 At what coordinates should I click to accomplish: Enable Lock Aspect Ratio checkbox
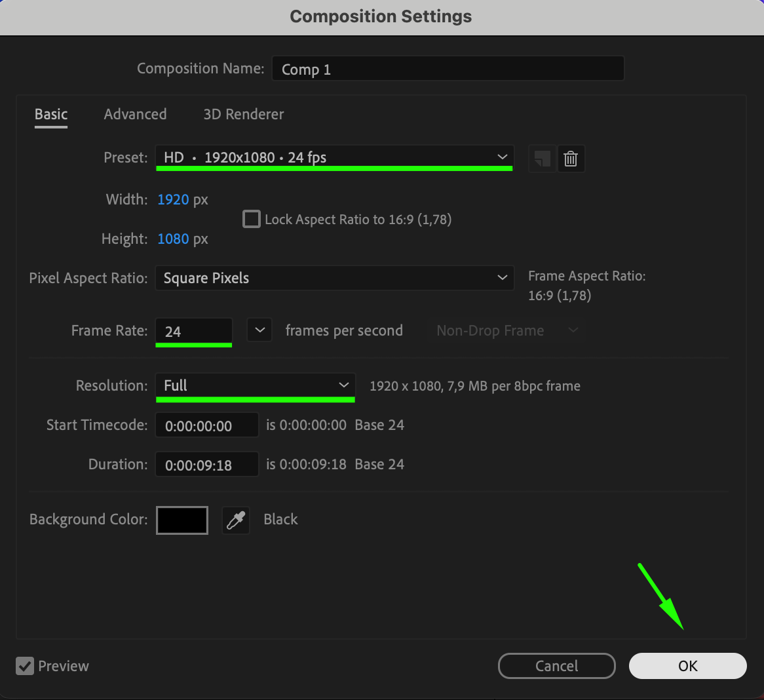tap(252, 219)
